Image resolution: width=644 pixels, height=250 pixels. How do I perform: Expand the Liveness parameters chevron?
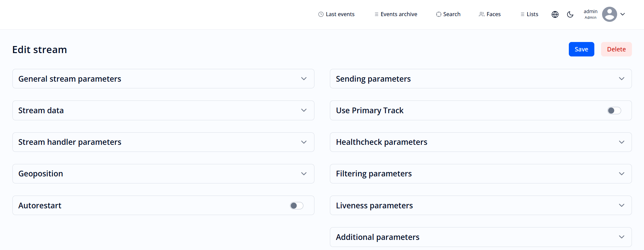tap(622, 205)
